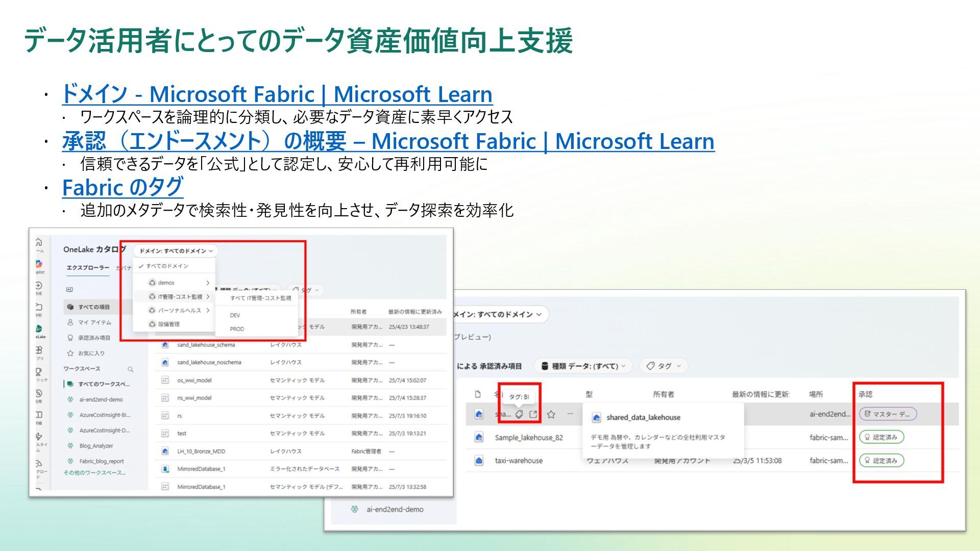Open the タグ filter in right window
This screenshot has width=980, height=551.
click(664, 366)
